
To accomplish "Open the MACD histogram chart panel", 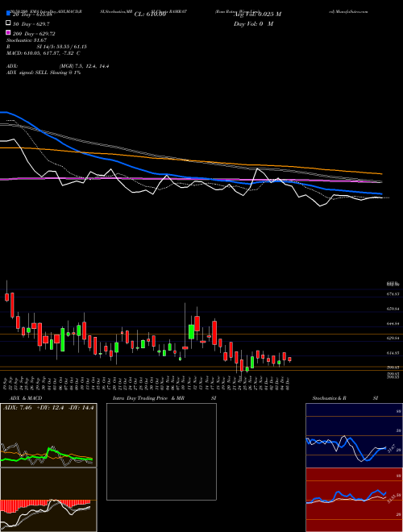I will tap(48, 500).
